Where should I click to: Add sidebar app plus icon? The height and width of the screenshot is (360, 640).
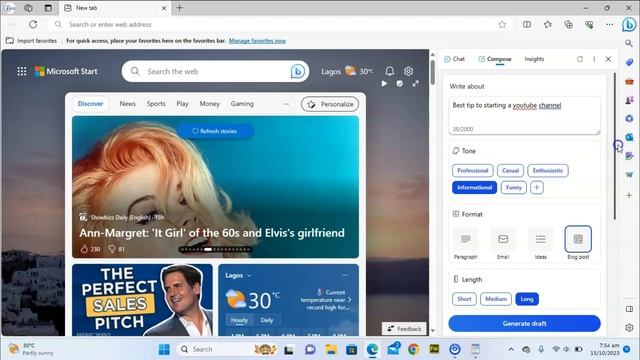629,195
